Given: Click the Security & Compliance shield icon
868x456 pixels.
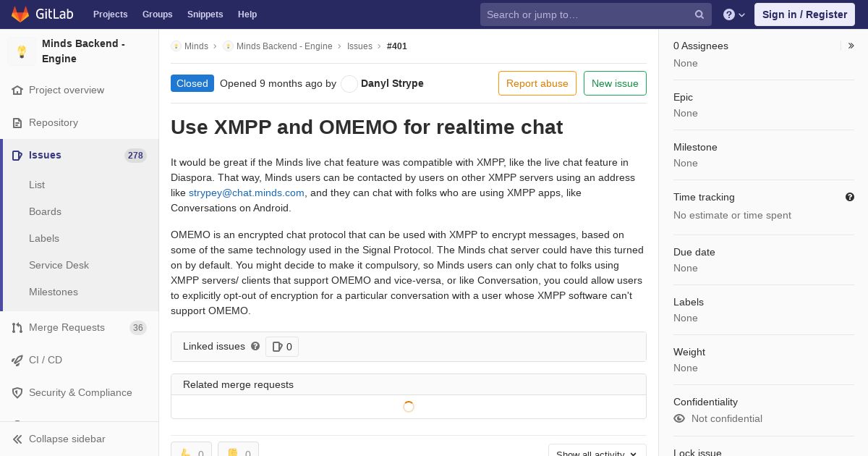Looking at the screenshot, I should point(17,393).
